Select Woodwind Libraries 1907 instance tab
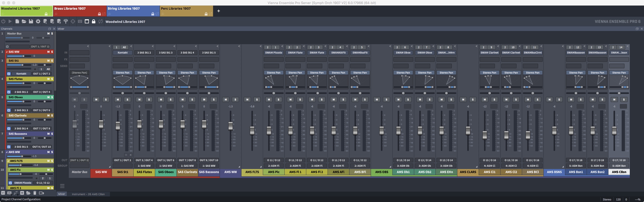Screen dimensions: 644x202 click(x=26, y=11)
